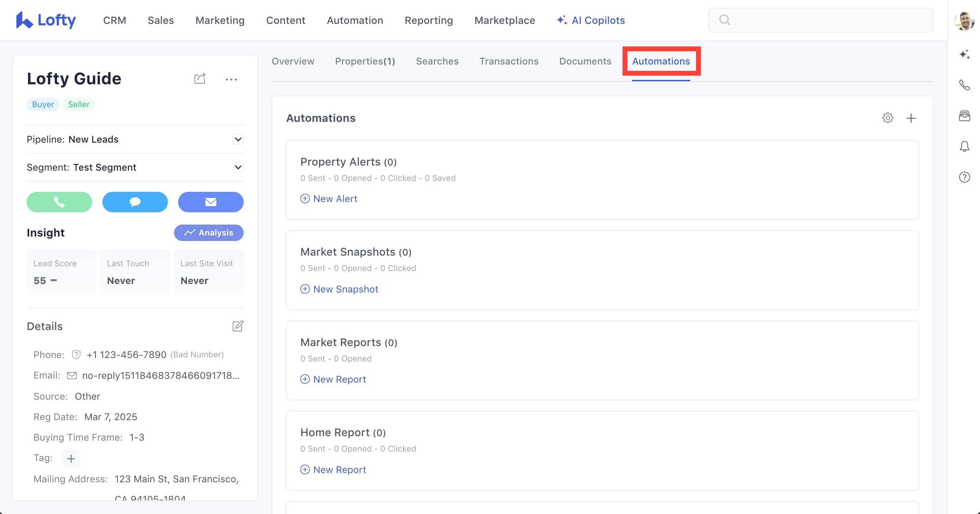The image size is (980, 514).
Task: Open the share icon beside Lofty Guide
Action: point(200,79)
